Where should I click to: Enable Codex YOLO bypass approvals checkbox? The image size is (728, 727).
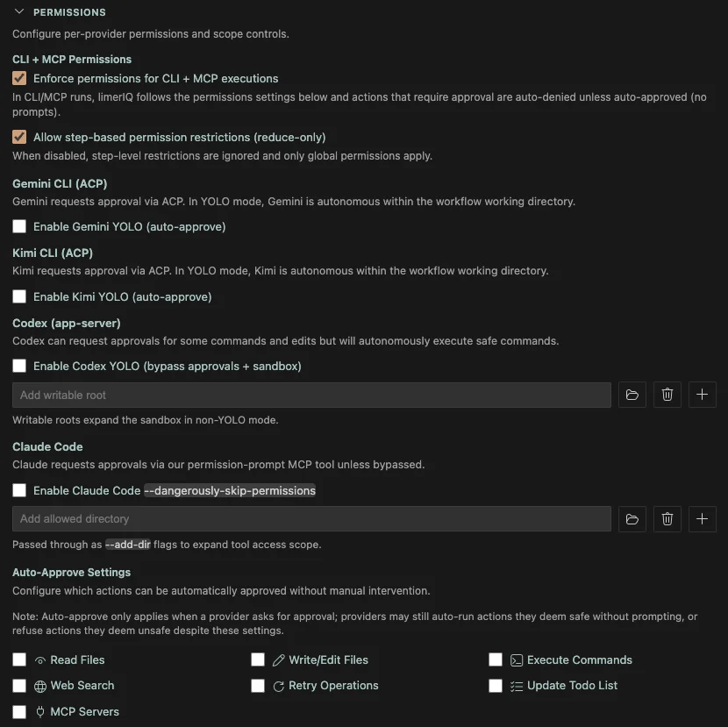click(19, 366)
